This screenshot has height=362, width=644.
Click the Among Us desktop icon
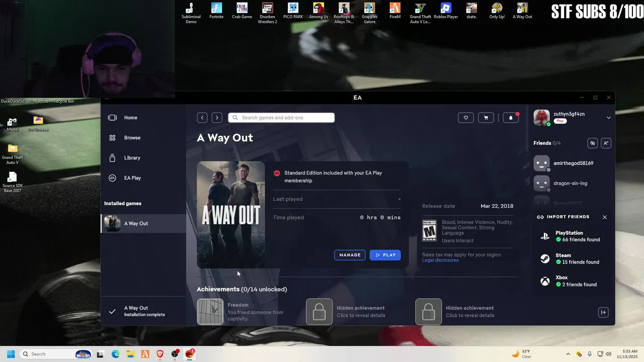click(318, 11)
